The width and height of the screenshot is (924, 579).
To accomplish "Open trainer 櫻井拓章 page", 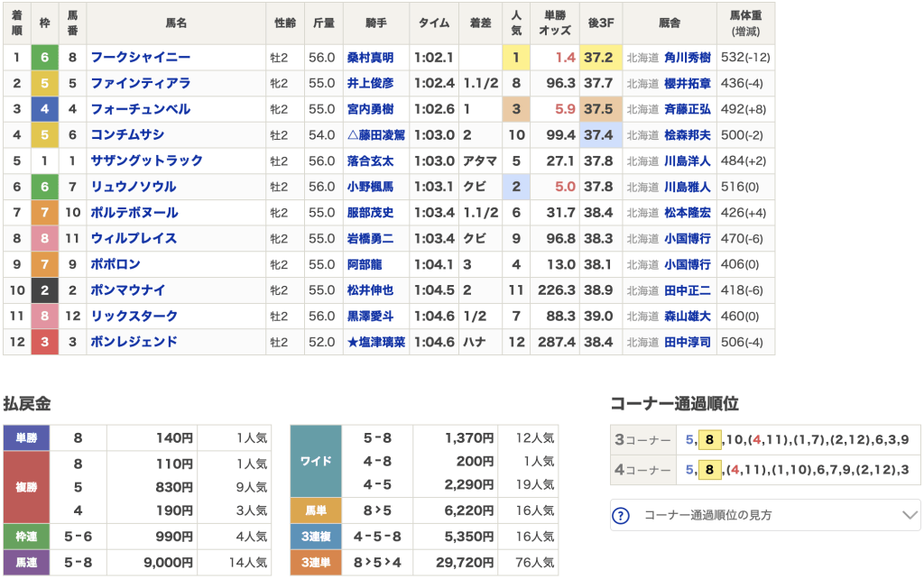I will (688, 84).
